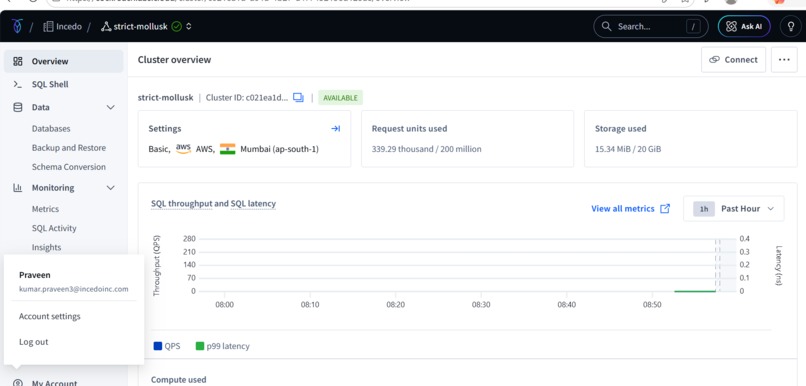This screenshot has width=806, height=386.
Task: Collapse the Monitoring section chevron
Action: point(111,188)
